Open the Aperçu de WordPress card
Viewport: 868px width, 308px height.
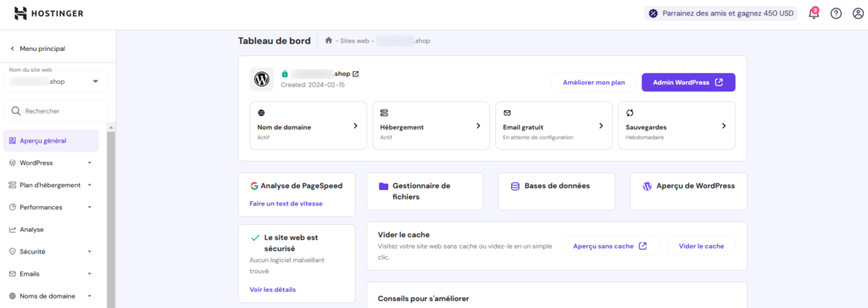[x=688, y=191]
